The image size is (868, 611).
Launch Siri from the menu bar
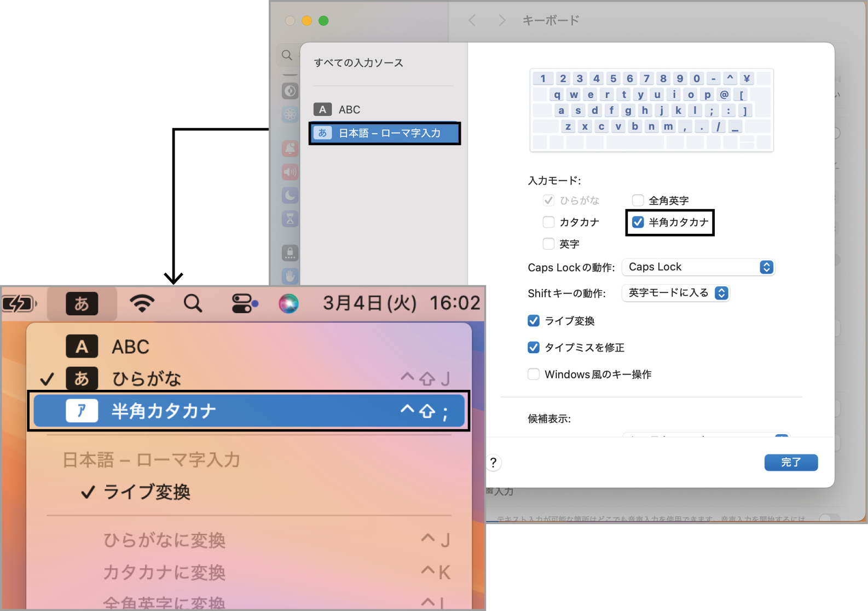pos(288,303)
